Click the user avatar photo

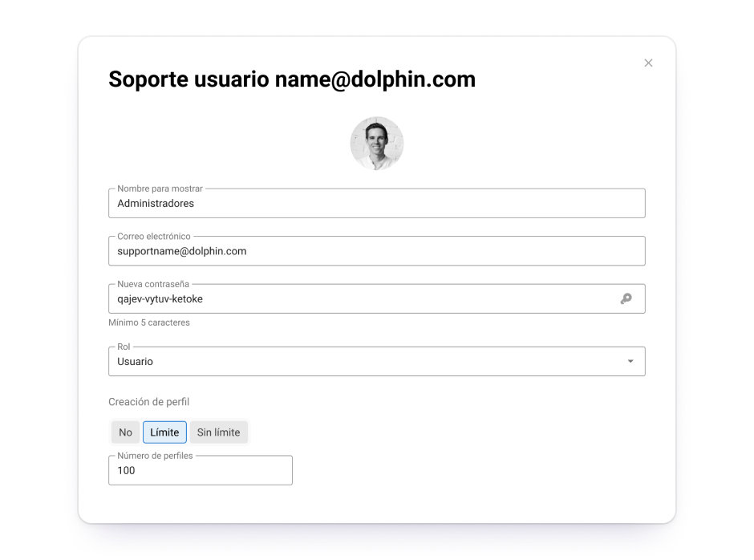coord(377,144)
